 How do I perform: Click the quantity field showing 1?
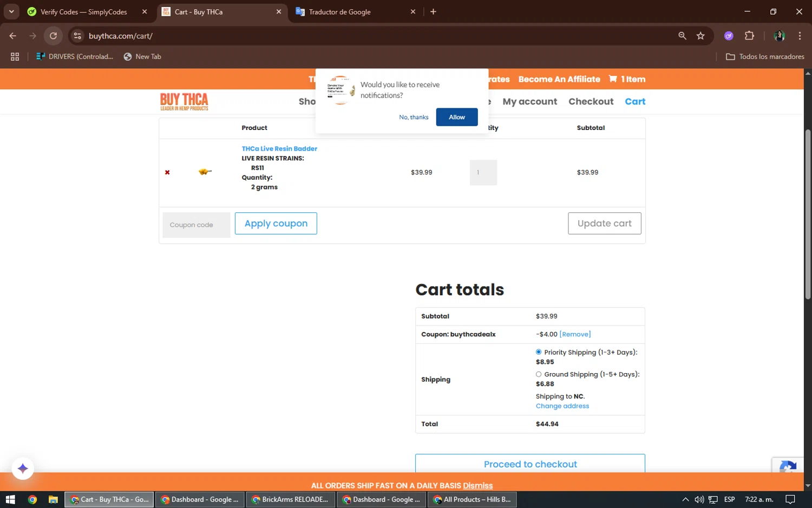coord(483,173)
